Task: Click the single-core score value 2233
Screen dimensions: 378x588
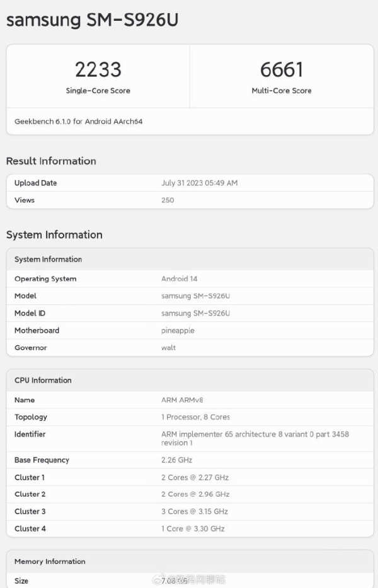Action: (x=98, y=70)
